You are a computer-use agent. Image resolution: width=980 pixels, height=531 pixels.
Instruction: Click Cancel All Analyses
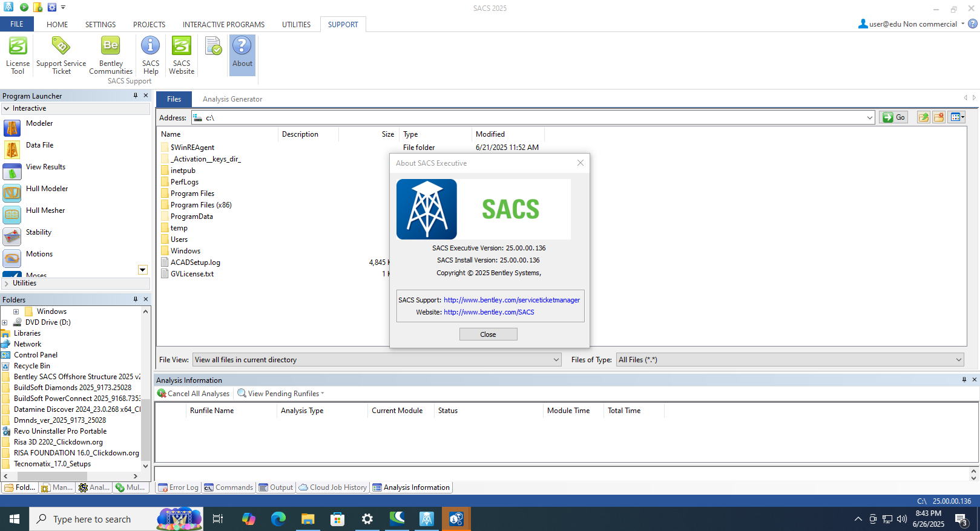193,394
